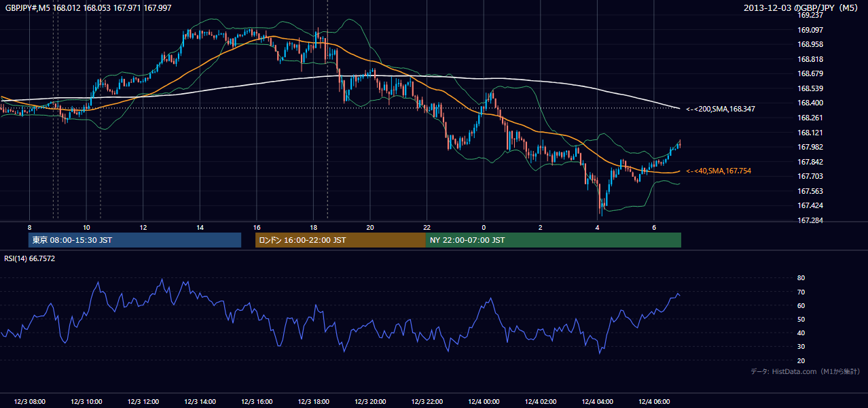The width and height of the screenshot is (868, 408).
Task: Click hour label 22 on price chart axis
Action: [427, 227]
